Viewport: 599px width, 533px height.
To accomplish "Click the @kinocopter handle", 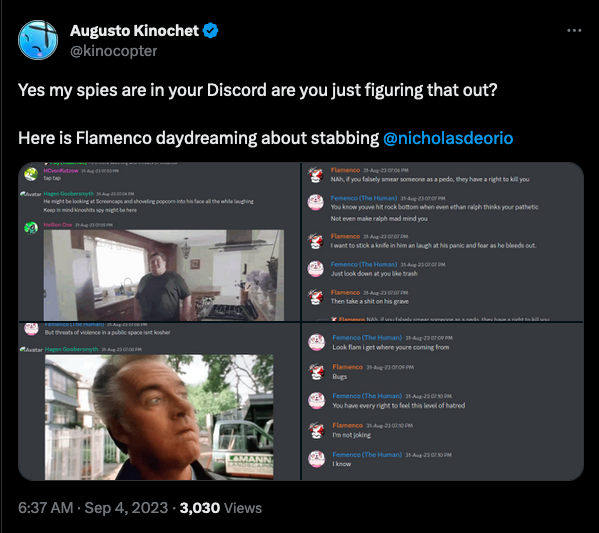I will [113, 51].
